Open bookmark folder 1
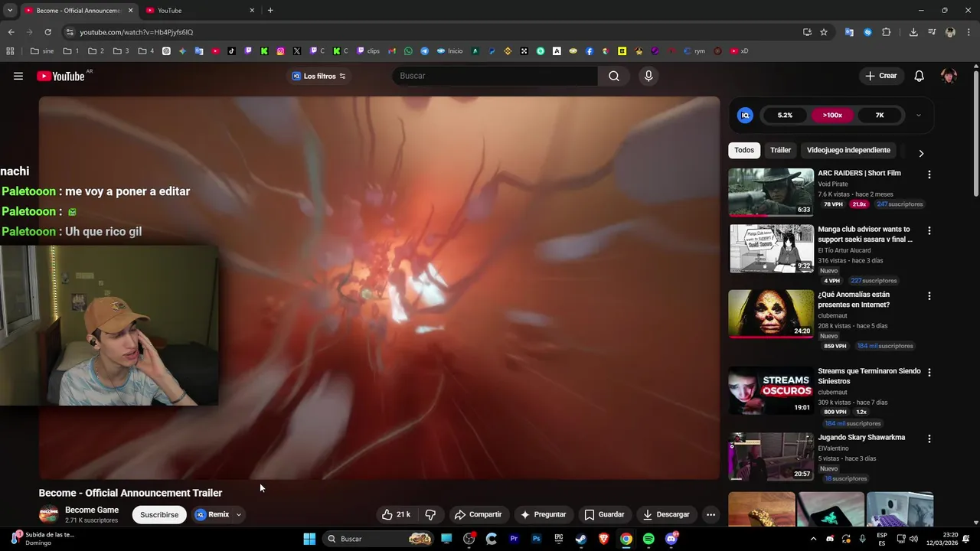The height and width of the screenshot is (551, 980). coord(71,51)
